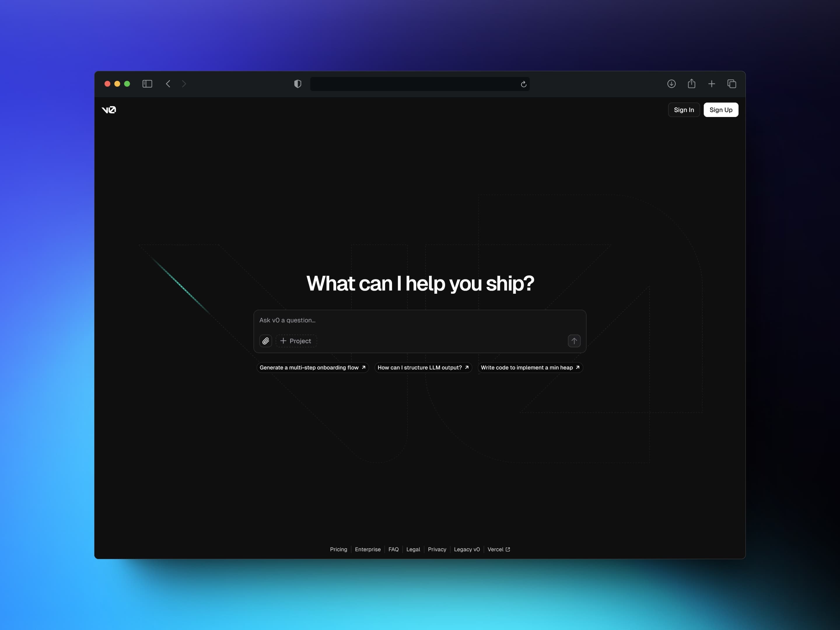Add a Project to the prompt
The image size is (840, 630).
point(296,341)
